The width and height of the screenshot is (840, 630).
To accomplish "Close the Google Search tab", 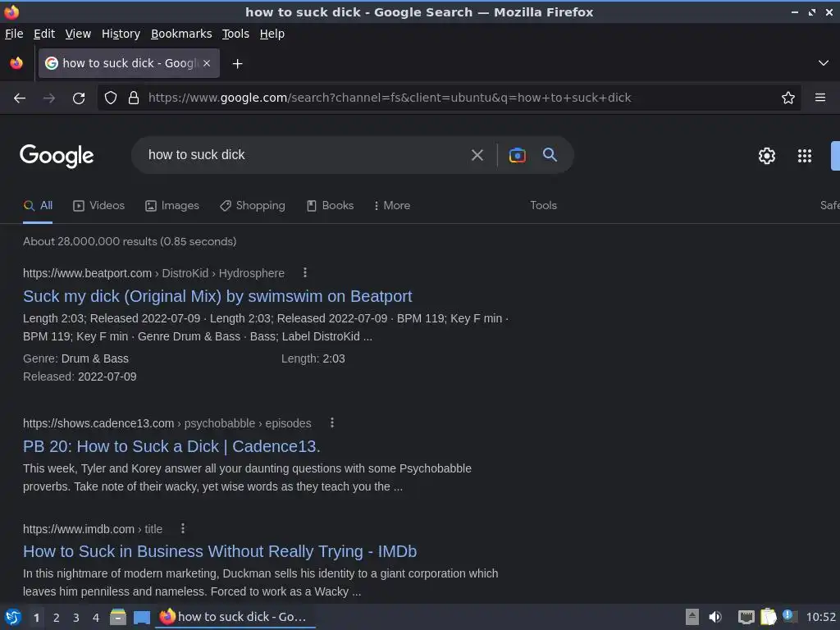I will click(207, 63).
